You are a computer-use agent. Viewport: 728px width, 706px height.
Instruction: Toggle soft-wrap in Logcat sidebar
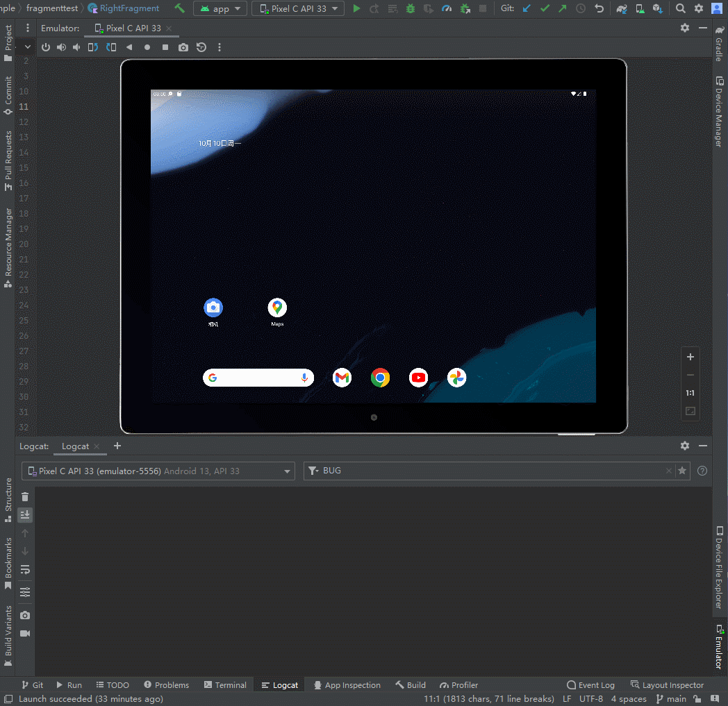pyautogui.click(x=25, y=569)
